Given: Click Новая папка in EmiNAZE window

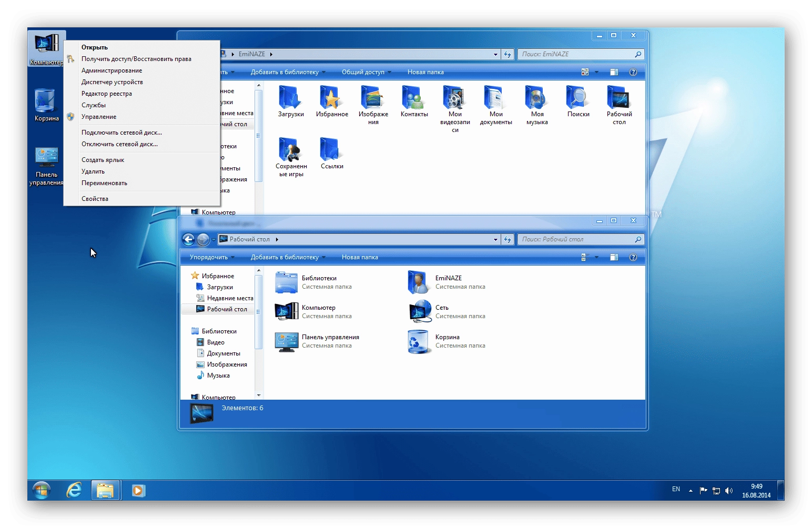Looking at the screenshot, I should tap(425, 72).
